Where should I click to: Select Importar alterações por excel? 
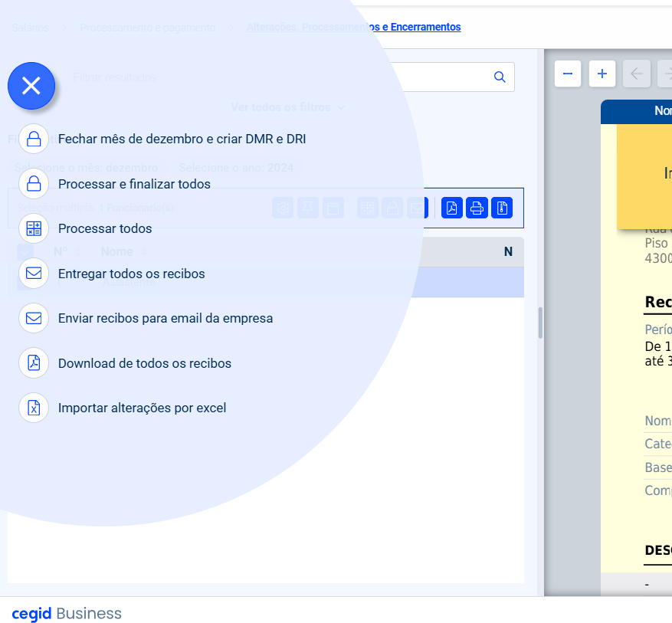(x=142, y=408)
